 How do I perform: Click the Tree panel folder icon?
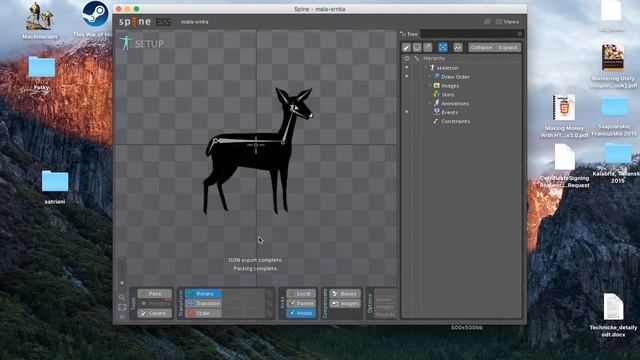click(403, 34)
